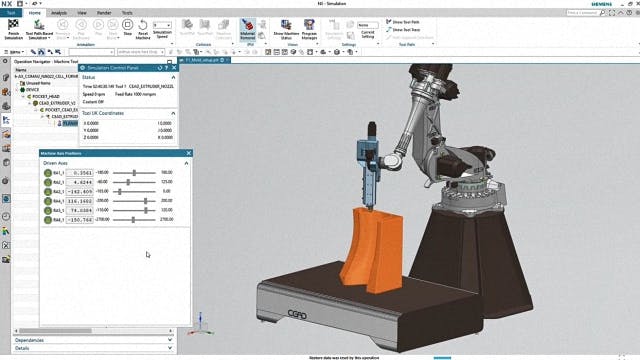Click the green axis icon beside RA1_1
Viewport: 640px width, 360px height.
point(48,173)
